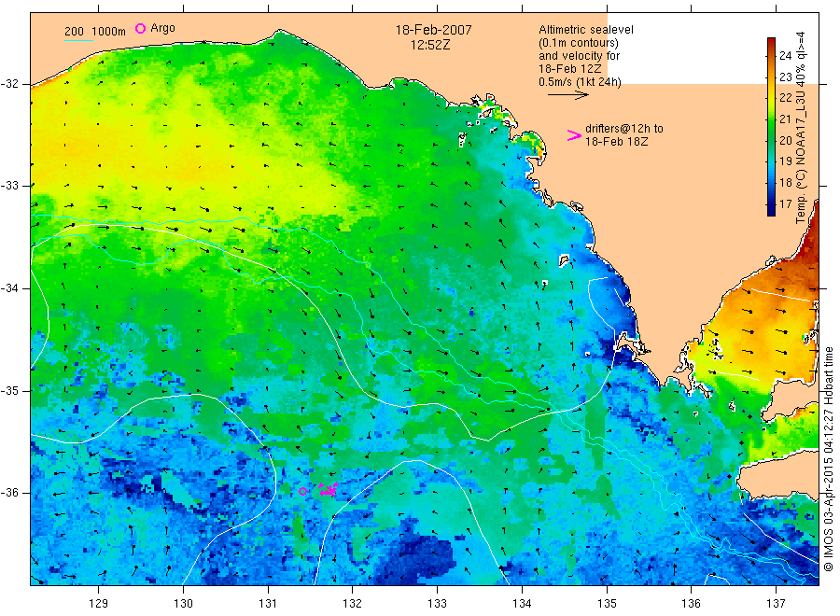Click the latitude axis label -35
The image size is (840, 616).
(x=9, y=390)
